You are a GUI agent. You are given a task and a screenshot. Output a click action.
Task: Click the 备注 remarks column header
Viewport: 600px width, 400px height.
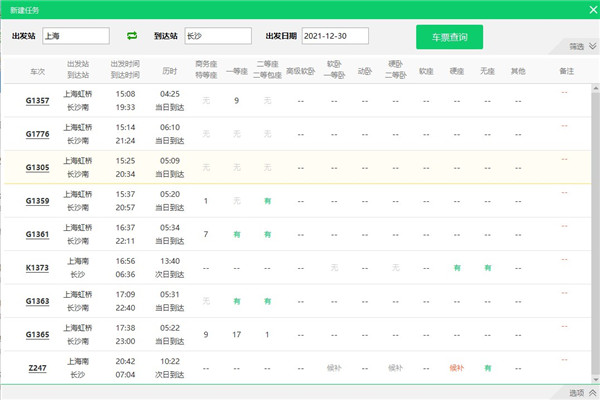(566, 72)
